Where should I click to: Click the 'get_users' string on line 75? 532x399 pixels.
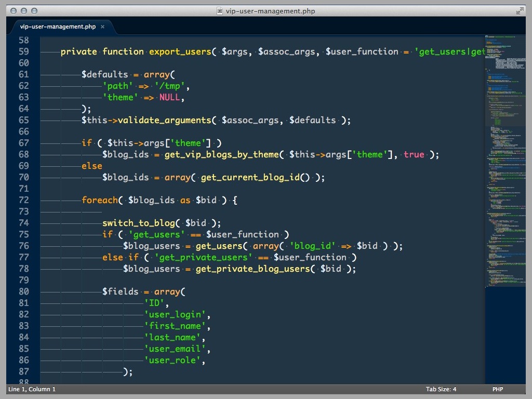(157, 235)
